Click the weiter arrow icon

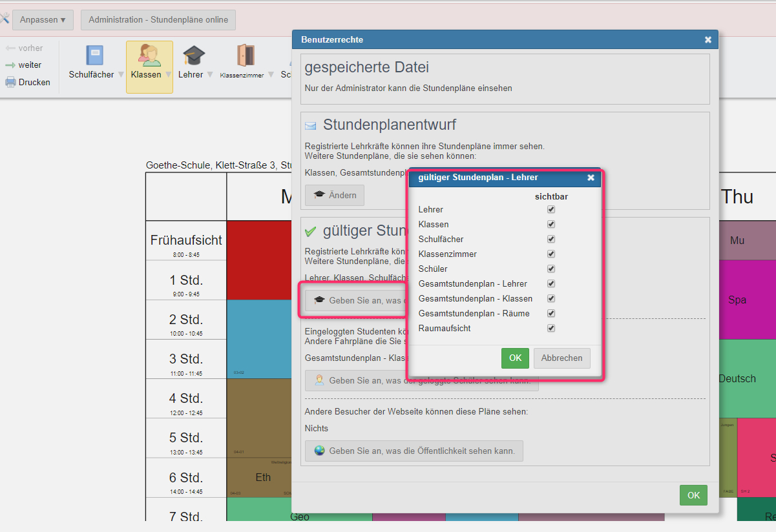pyautogui.click(x=10, y=65)
